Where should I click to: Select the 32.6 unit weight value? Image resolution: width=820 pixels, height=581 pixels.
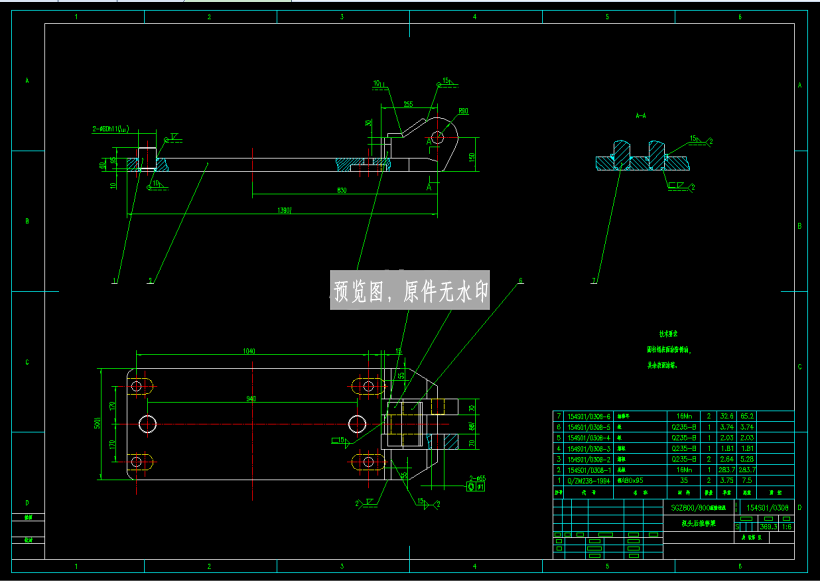[x=726, y=416]
